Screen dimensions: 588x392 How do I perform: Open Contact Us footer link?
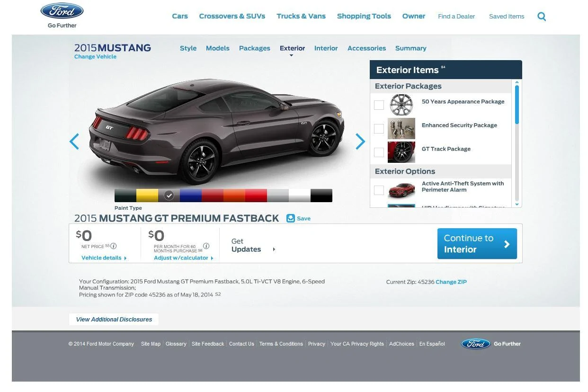click(x=241, y=344)
